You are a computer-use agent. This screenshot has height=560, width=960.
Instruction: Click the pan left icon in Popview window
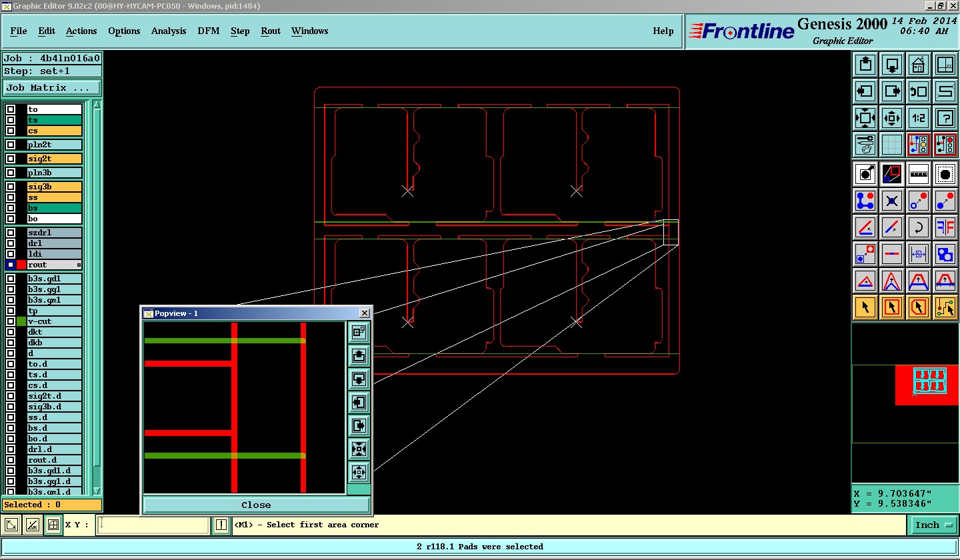(x=359, y=402)
